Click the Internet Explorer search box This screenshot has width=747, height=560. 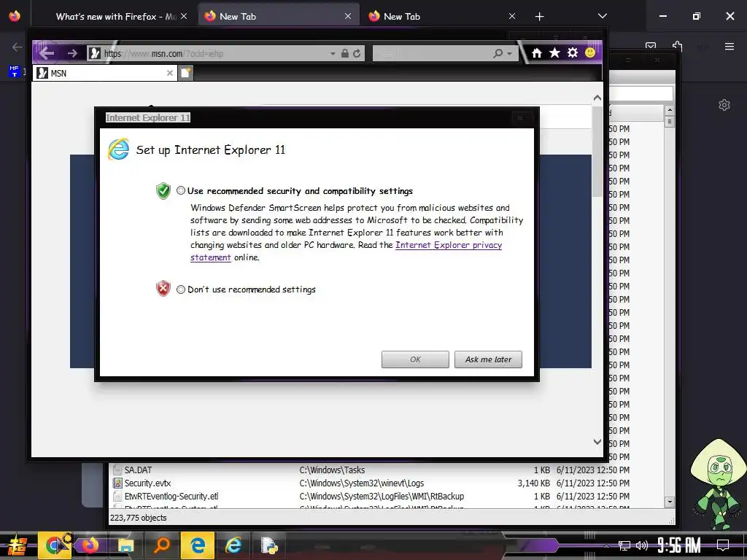[433, 53]
